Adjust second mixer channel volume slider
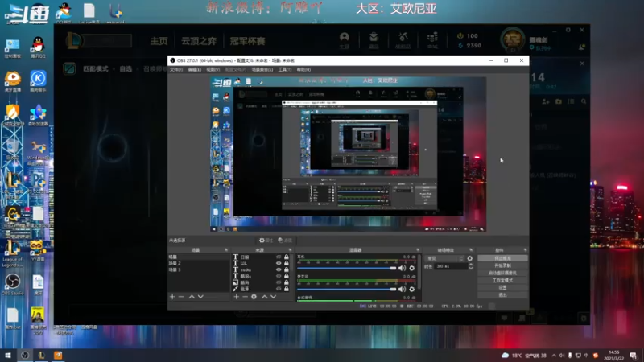This screenshot has height=362, width=644. click(x=347, y=290)
